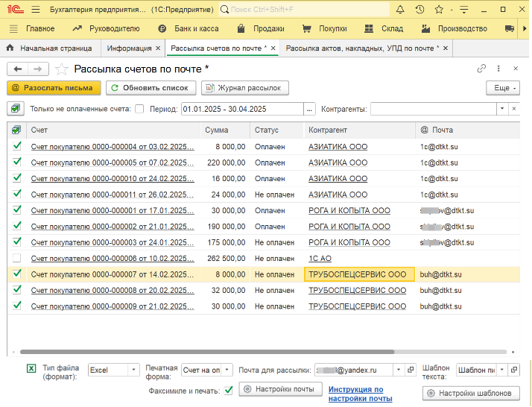Click the Разослать письма button

click(x=54, y=88)
